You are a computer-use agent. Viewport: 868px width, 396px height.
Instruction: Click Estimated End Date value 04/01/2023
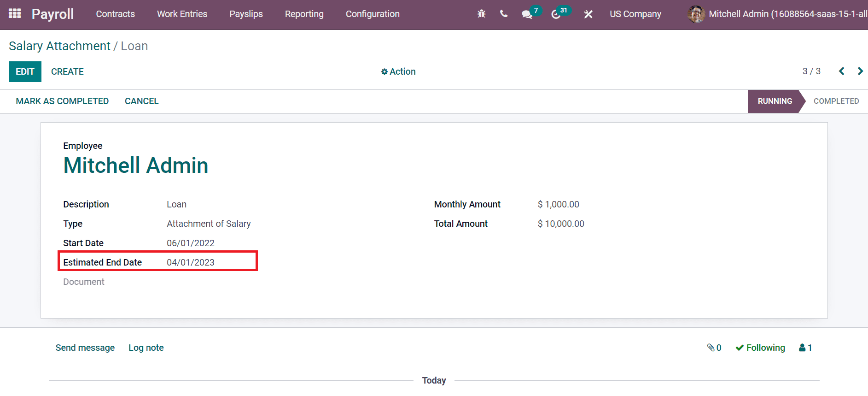tap(191, 262)
